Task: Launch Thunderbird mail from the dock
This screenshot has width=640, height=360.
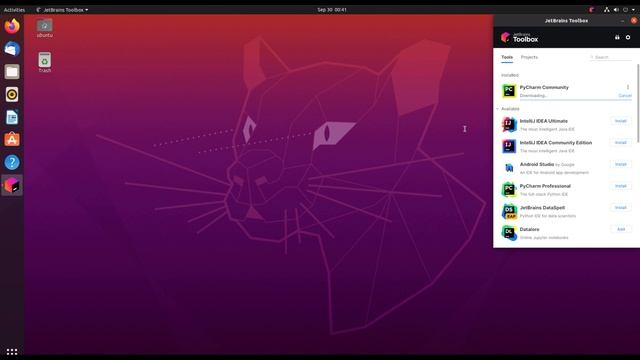Action: click(x=12, y=49)
